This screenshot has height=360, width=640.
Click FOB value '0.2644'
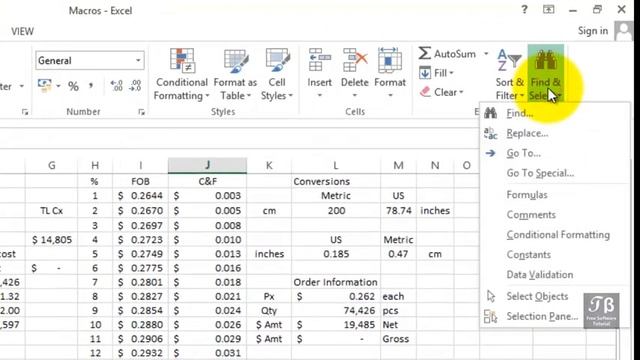pyautogui.click(x=140, y=196)
